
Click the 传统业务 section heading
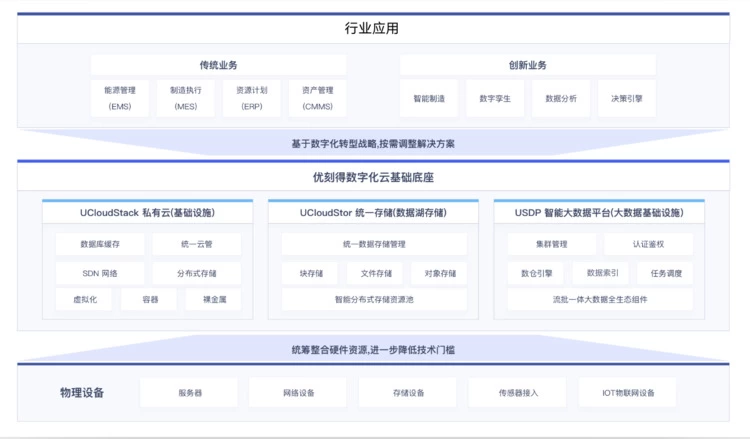click(x=218, y=66)
